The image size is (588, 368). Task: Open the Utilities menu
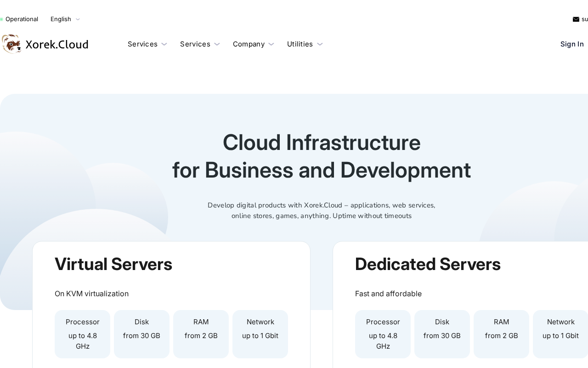305,44
